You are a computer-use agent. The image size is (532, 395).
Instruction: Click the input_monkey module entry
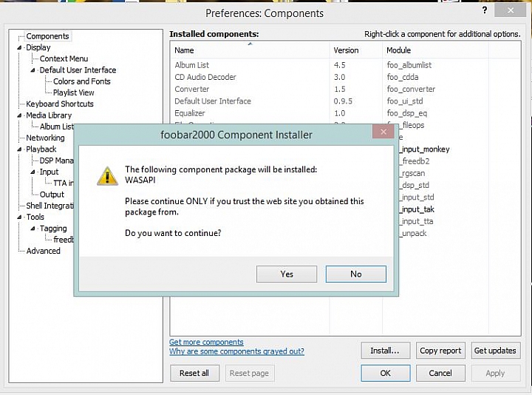click(x=425, y=149)
